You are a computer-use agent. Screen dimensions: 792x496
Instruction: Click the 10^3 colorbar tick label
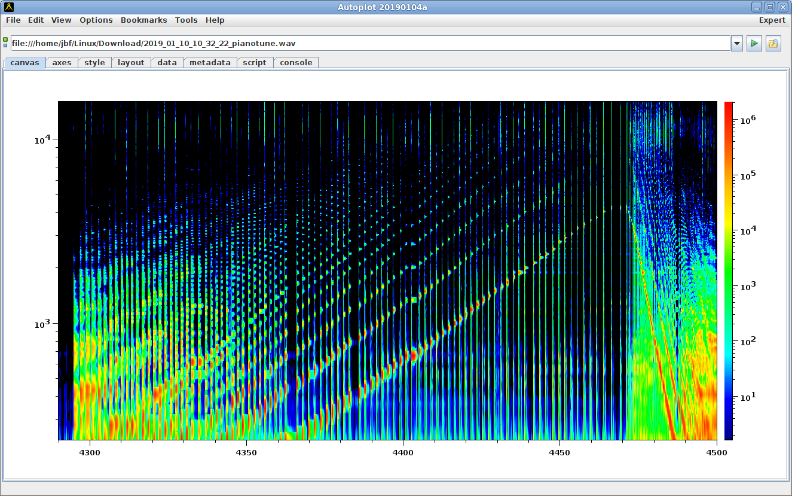tap(748, 286)
